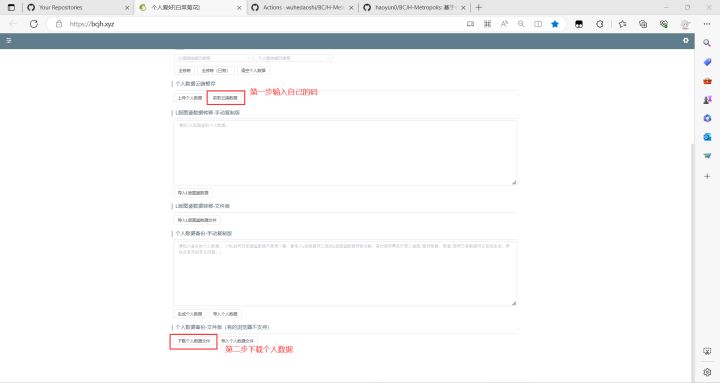Image resolution: width=720 pixels, height=383 pixels.
Task: Open the first dropdown at top
Action: tap(213, 58)
